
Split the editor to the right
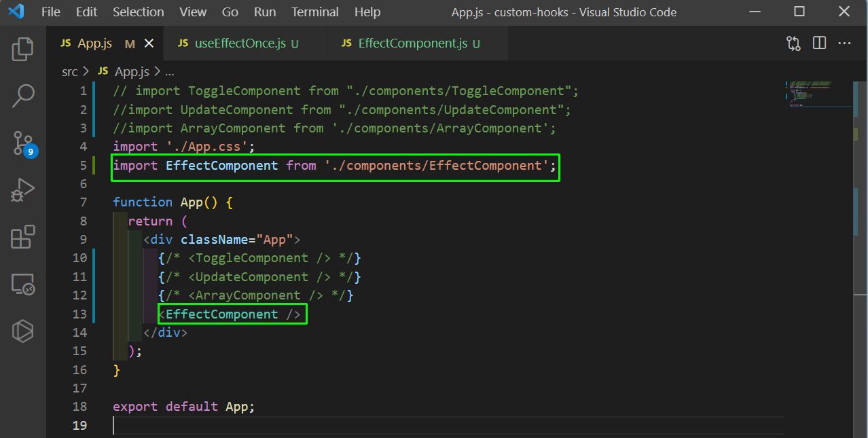pyautogui.click(x=819, y=43)
